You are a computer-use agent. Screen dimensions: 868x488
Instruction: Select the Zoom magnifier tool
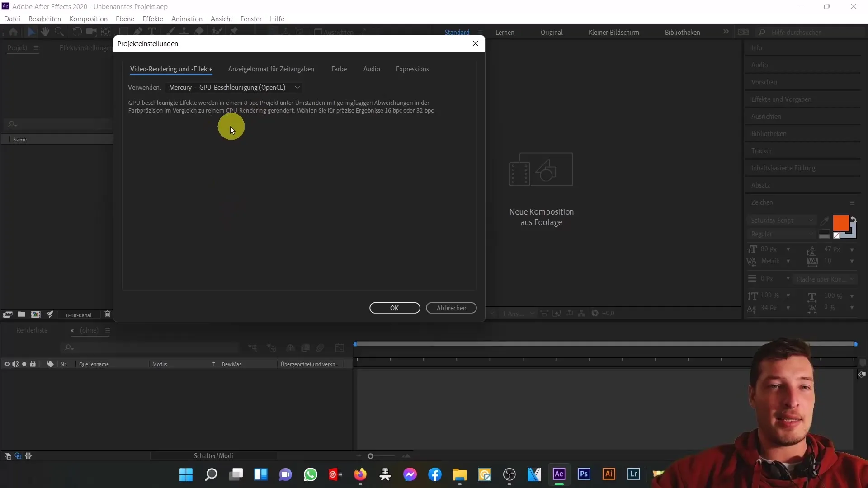(59, 32)
